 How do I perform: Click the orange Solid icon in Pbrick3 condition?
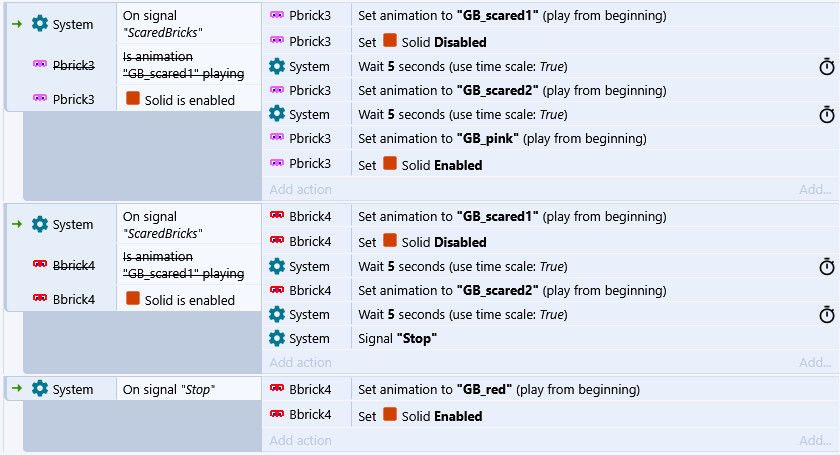(x=133, y=99)
